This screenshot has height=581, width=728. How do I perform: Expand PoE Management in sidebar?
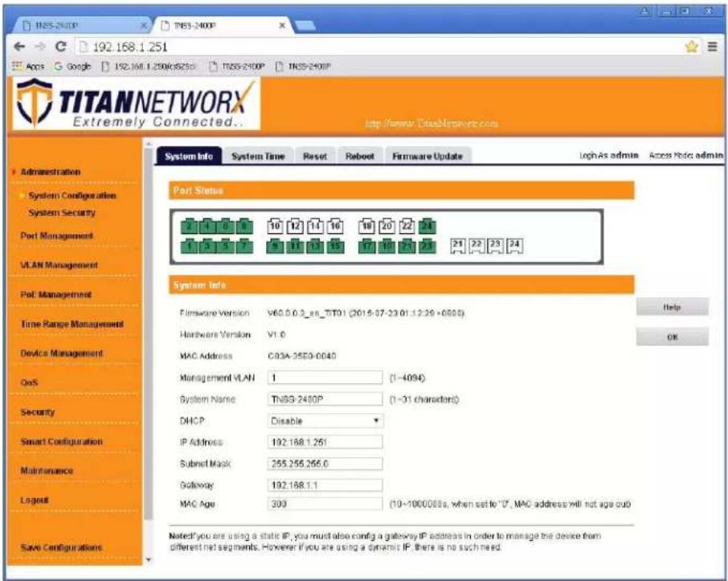(55, 294)
